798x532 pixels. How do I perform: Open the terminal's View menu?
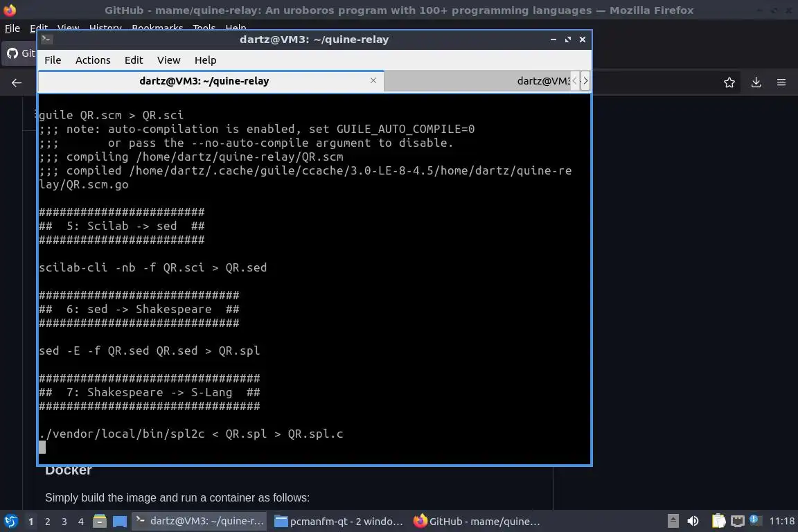168,60
